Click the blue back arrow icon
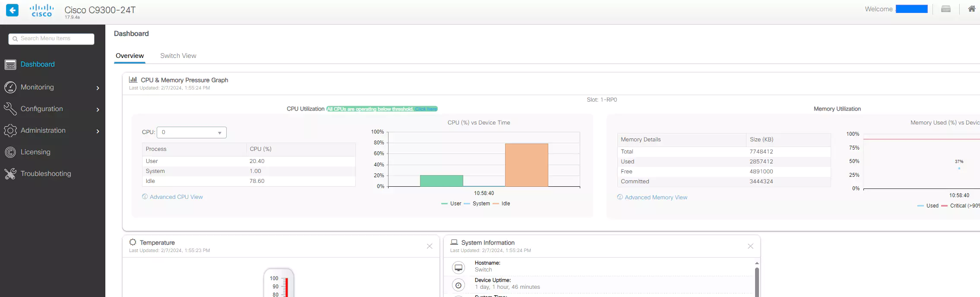 click(x=12, y=10)
